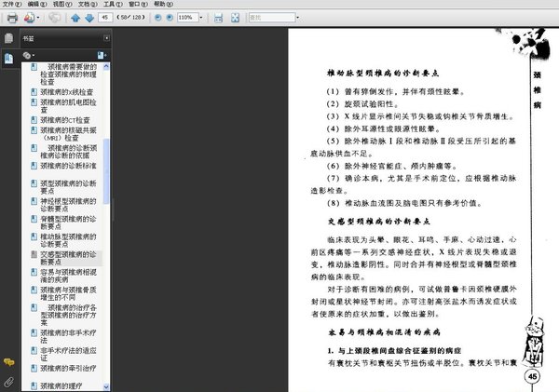Expand the dropdown arrow beside create PDF icon
This screenshot has height=392, width=559.
(38, 18)
